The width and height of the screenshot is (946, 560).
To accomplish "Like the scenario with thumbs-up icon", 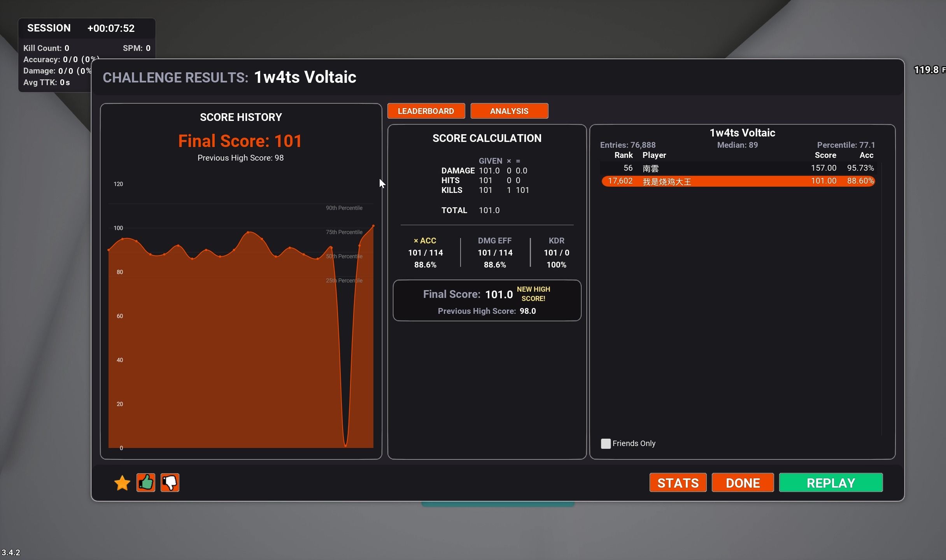I will (146, 483).
